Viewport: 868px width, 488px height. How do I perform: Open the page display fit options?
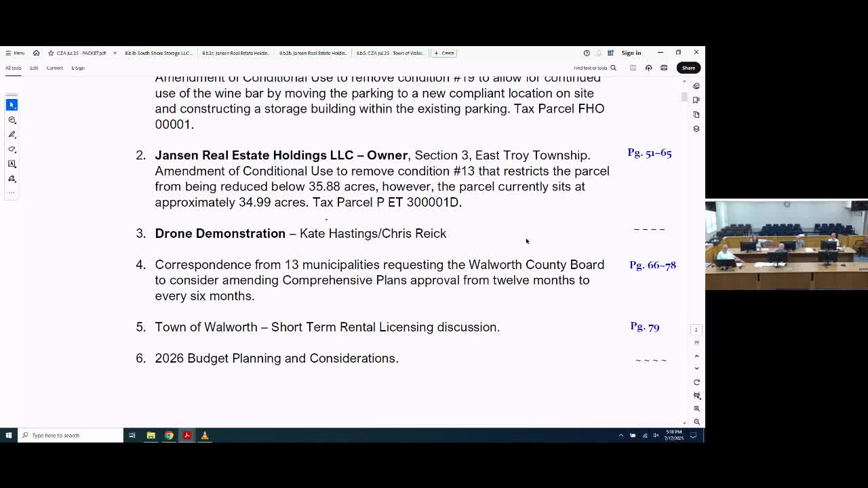click(x=696, y=395)
